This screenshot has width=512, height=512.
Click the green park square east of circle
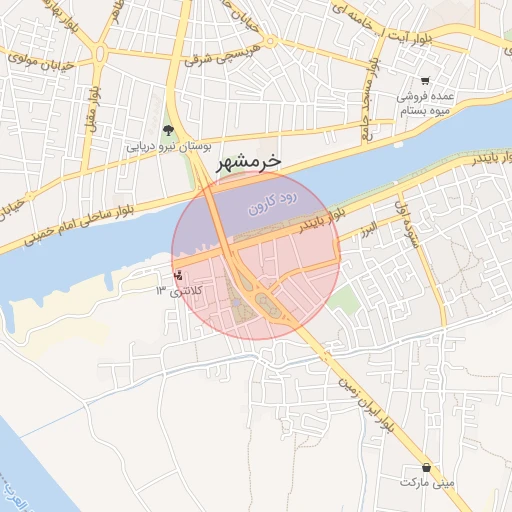click(344, 300)
